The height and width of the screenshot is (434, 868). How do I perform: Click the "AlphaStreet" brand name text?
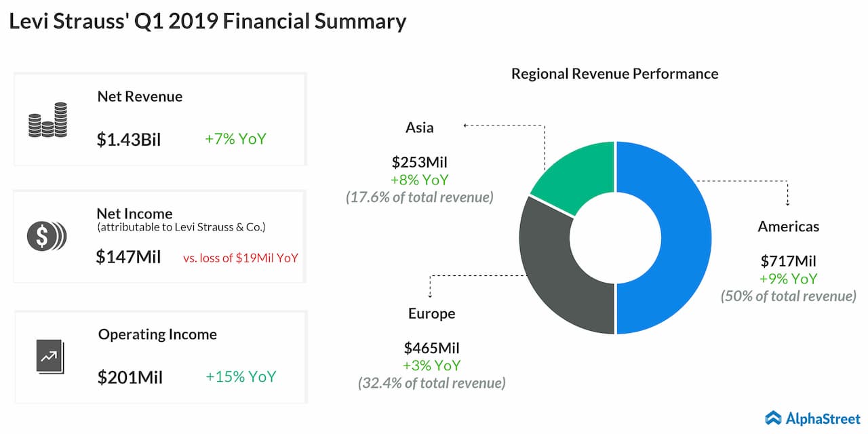(x=823, y=418)
